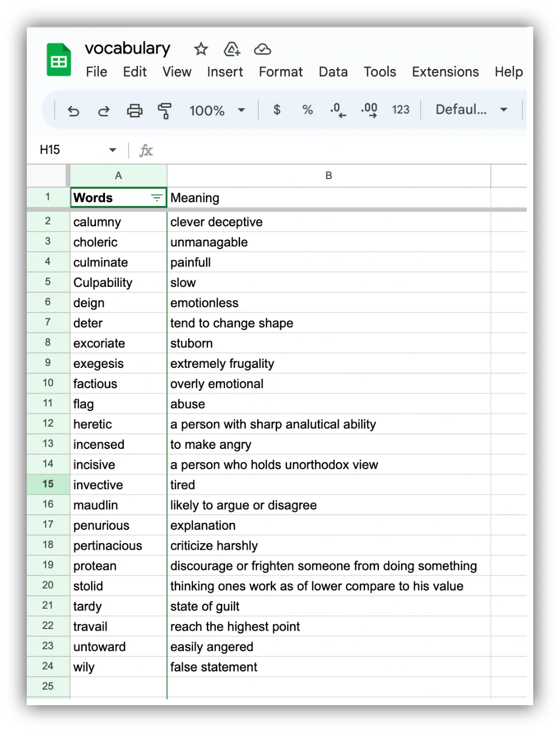560x732 pixels.
Task: Select row 25 header
Action: tap(48, 686)
